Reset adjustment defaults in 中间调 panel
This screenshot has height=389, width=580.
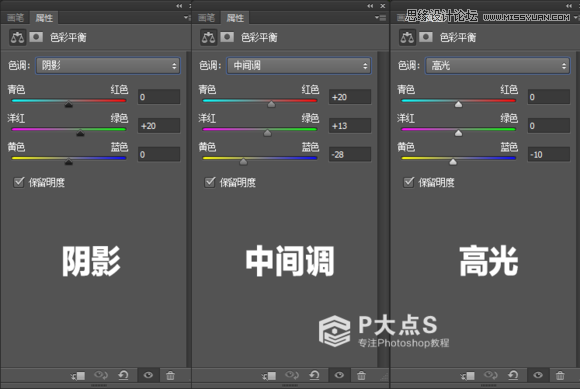[314, 375]
